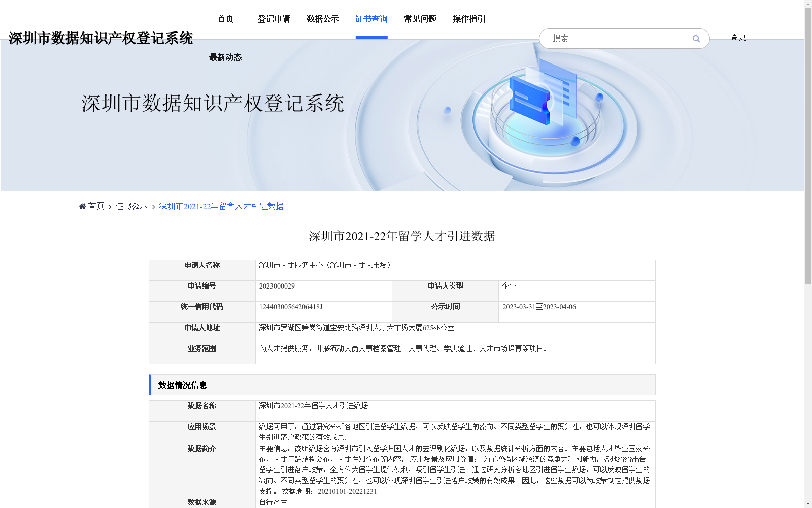The width and height of the screenshot is (812, 508).
Task: Click date range 2023-03-31至2023-04-06
Action: (539, 307)
